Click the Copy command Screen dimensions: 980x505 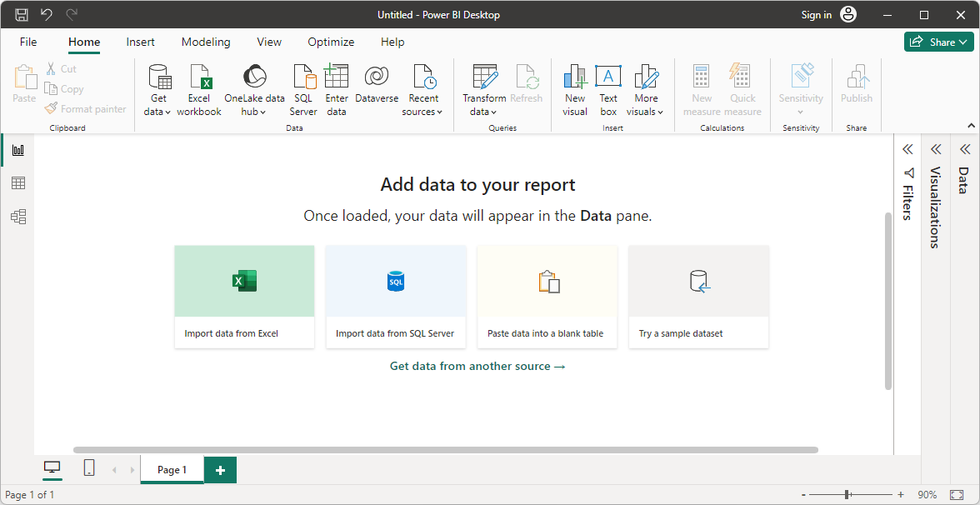(x=63, y=88)
